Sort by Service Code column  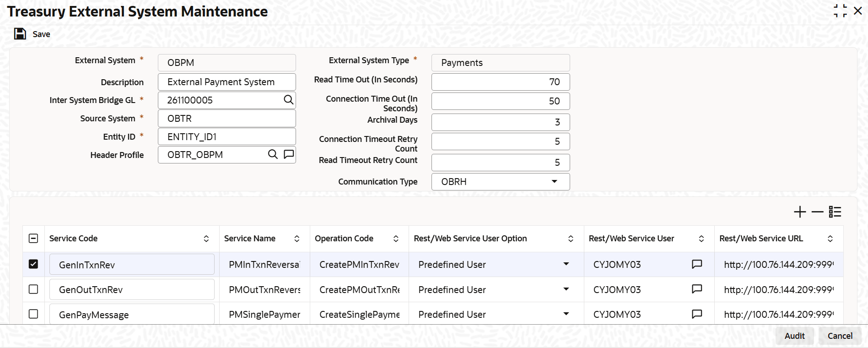(206, 239)
